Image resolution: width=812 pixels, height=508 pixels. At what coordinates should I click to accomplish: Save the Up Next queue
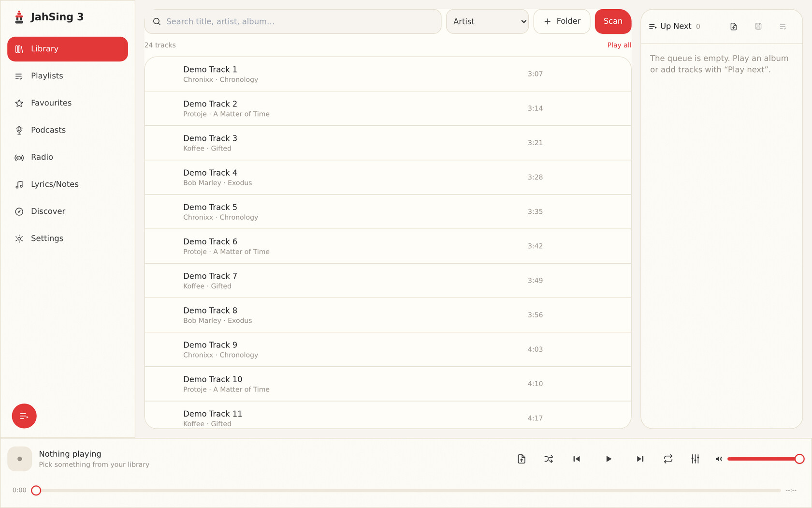758,27
